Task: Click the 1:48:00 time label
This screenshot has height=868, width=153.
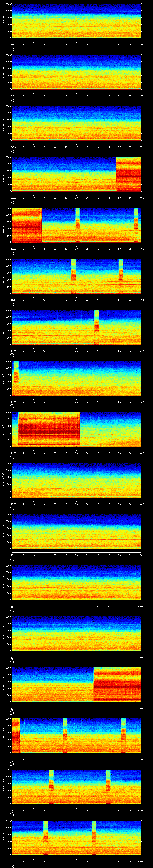Action: [x=12, y=657]
